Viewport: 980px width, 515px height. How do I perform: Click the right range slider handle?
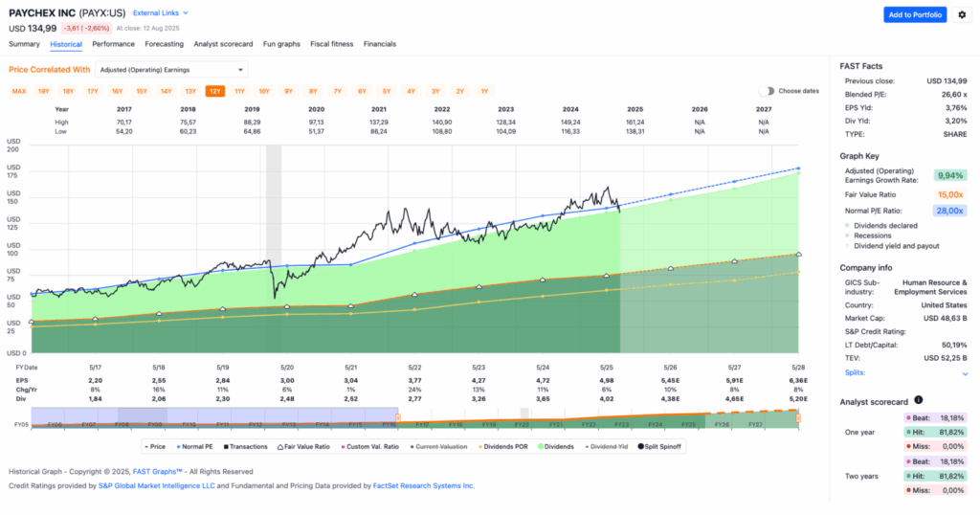[798, 417]
